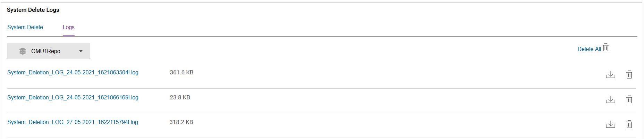
Task: Switch to the System Delete tab
Action: (x=25, y=27)
